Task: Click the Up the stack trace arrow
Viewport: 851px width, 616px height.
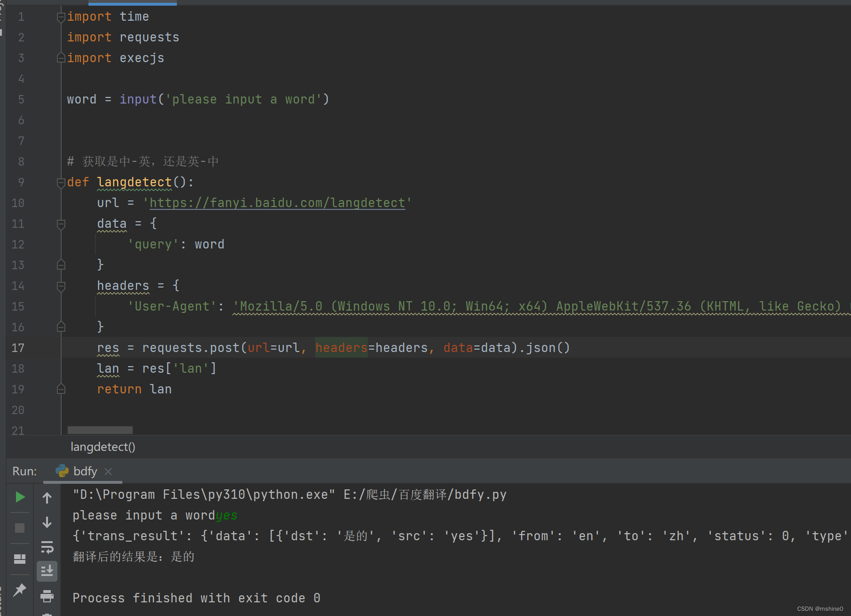Action: click(x=47, y=497)
